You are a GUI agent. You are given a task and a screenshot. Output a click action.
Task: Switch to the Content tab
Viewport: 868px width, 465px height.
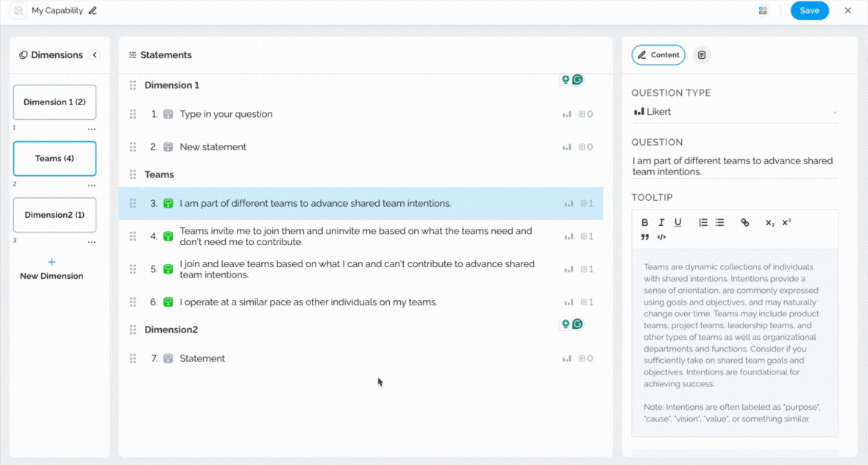[658, 55]
